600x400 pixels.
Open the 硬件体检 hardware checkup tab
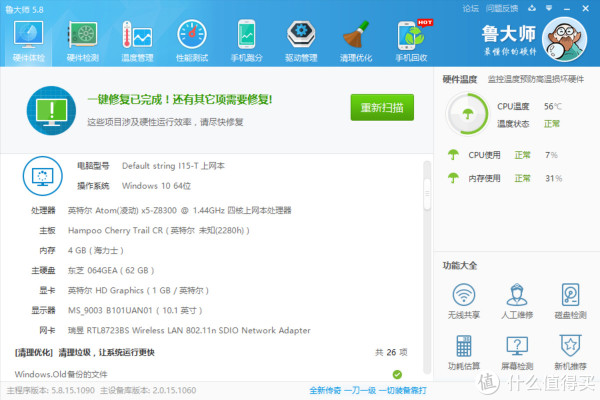click(x=28, y=41)
